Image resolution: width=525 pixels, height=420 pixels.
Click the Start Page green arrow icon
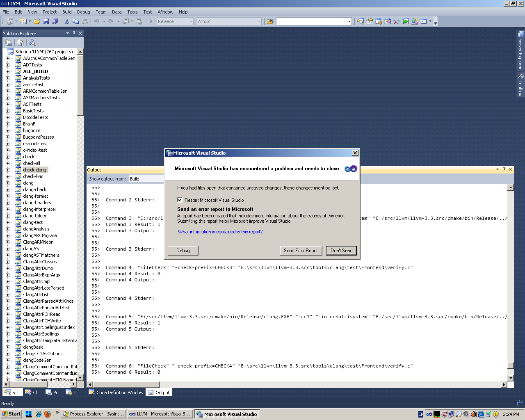pos(406,21)
